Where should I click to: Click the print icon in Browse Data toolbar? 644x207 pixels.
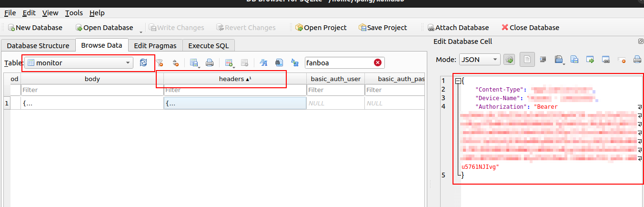click(209, 62)
